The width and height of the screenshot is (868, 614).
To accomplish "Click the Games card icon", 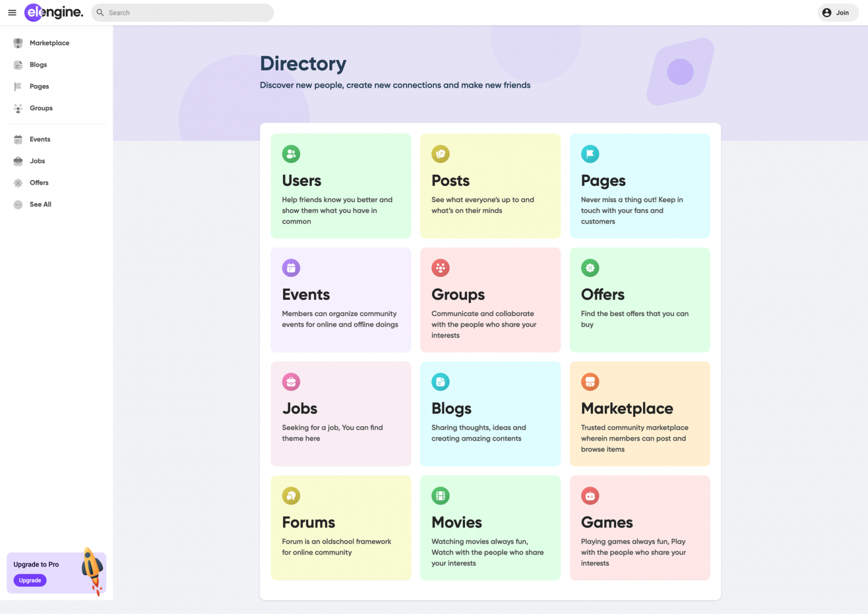I will tap(590, 495).
